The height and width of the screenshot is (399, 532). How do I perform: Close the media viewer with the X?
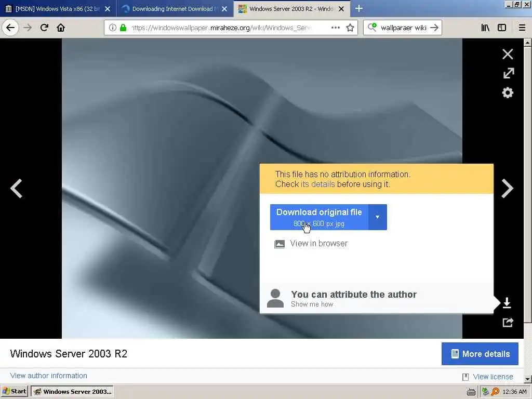[x=508, y=54]
